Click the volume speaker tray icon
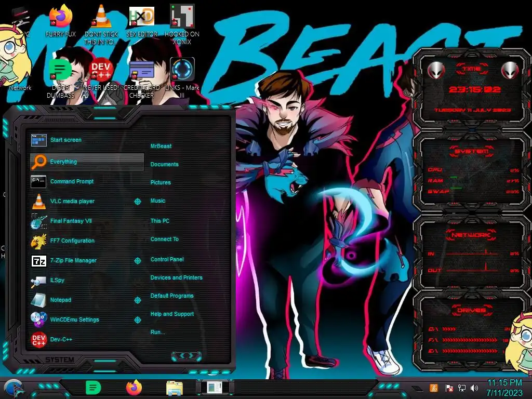This screenshot has width=532, height=399. point(474,388)
